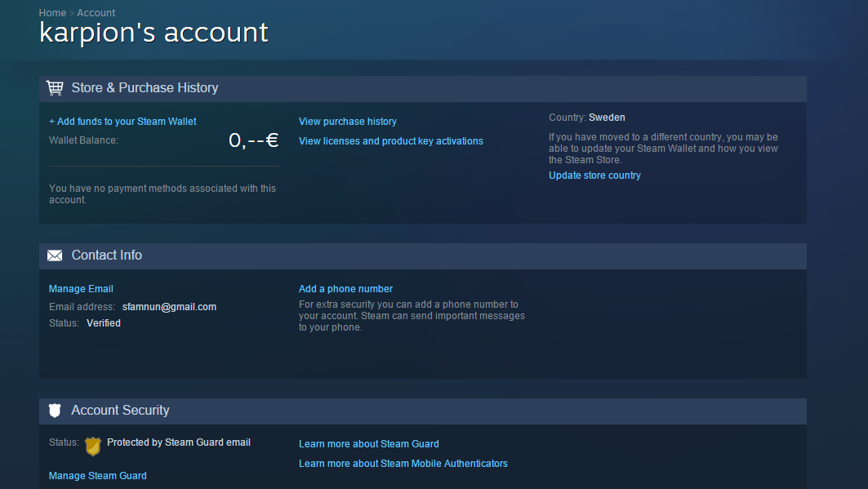Click the wallet balance amount 0,--€
868x489 pixels.
pyautogui.click(x=253, y=140)
